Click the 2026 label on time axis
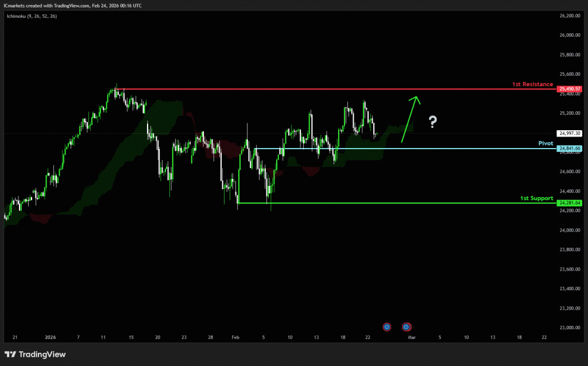Viewport: 588px width, 366px height. pyautogui.click(x=51, y=337)
